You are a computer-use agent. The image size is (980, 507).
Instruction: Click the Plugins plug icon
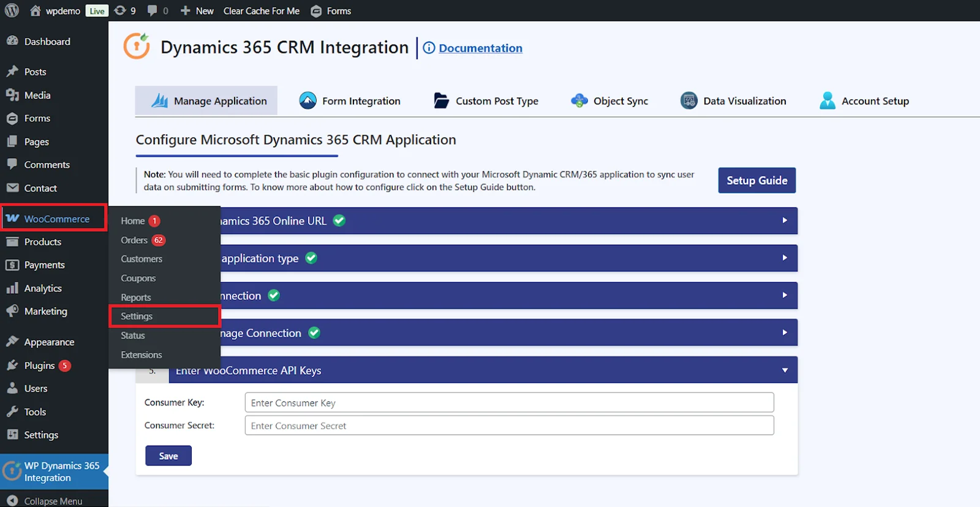point(12,365)
